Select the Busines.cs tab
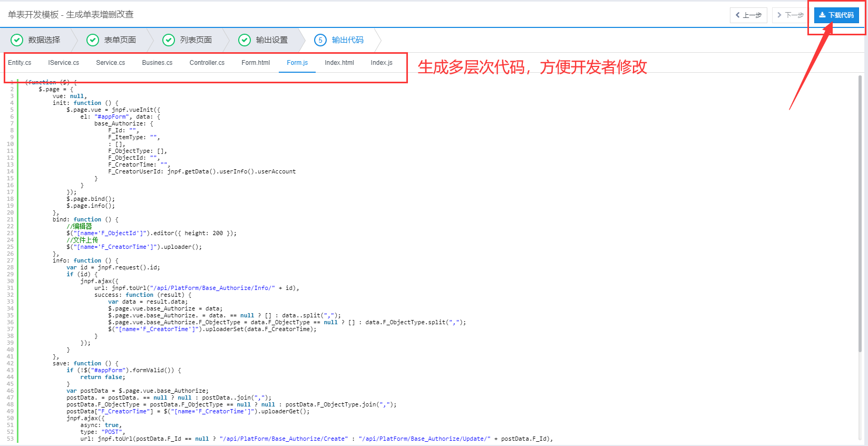Image resolution: width=868 pixels, height=446 pixels. (x=157, y=63)
